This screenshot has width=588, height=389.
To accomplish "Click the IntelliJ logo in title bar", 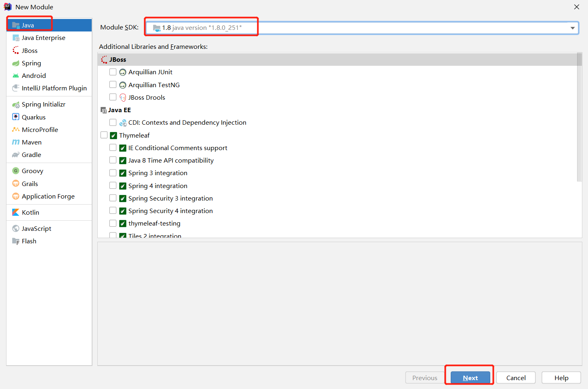I will point(8,7).
